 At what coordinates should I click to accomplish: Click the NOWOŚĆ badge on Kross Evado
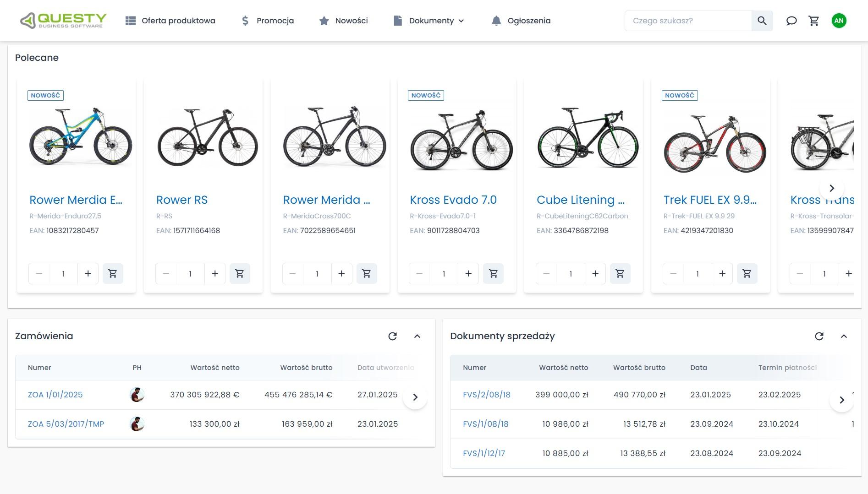point(426,95)
